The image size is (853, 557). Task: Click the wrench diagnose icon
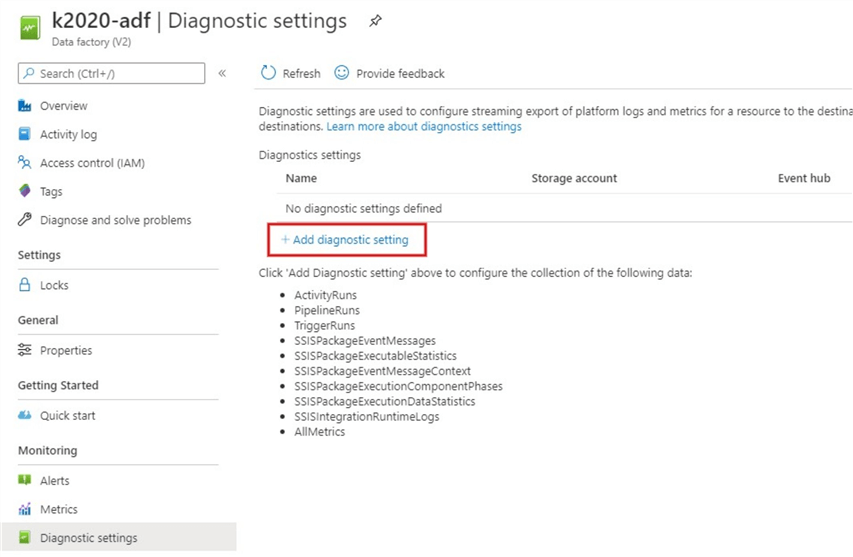coord(24,219)
